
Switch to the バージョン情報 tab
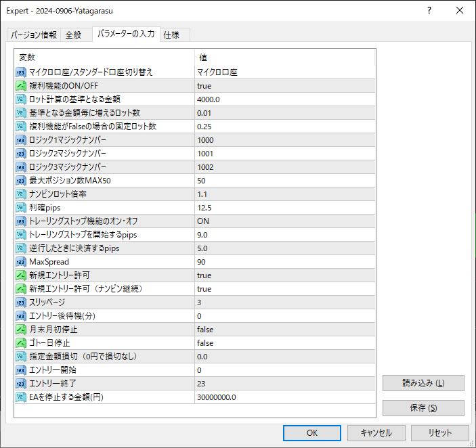(x=34, y=35)
